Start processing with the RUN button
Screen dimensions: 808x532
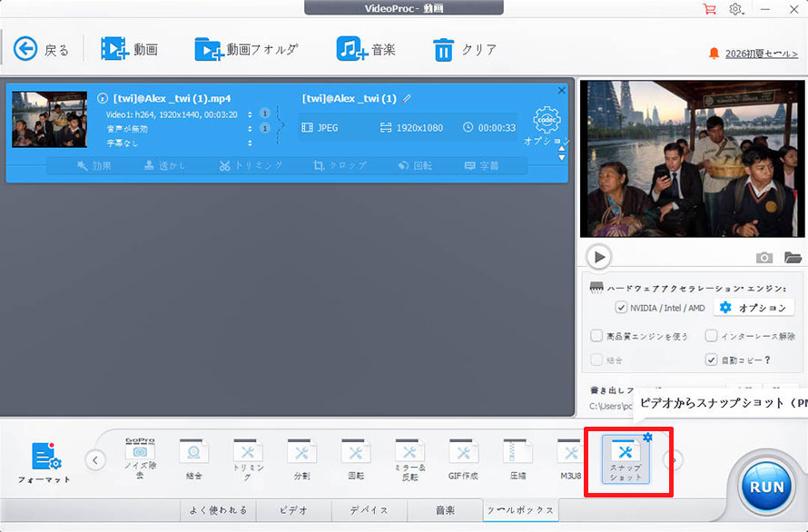(x=767, y=486)
